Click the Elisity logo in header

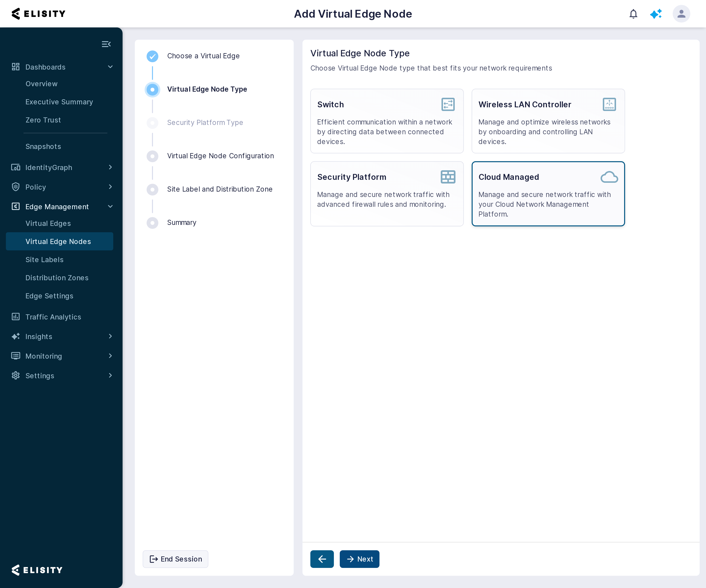[38, 14]
